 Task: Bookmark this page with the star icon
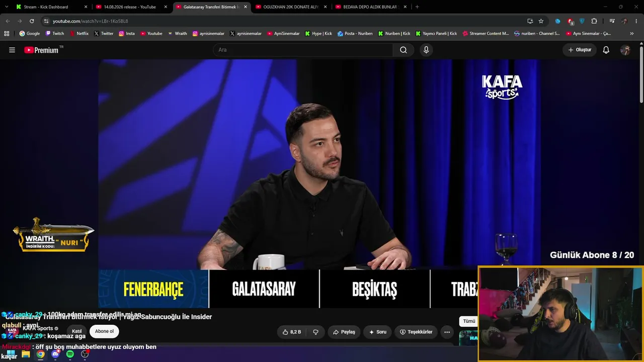[541, 21]
